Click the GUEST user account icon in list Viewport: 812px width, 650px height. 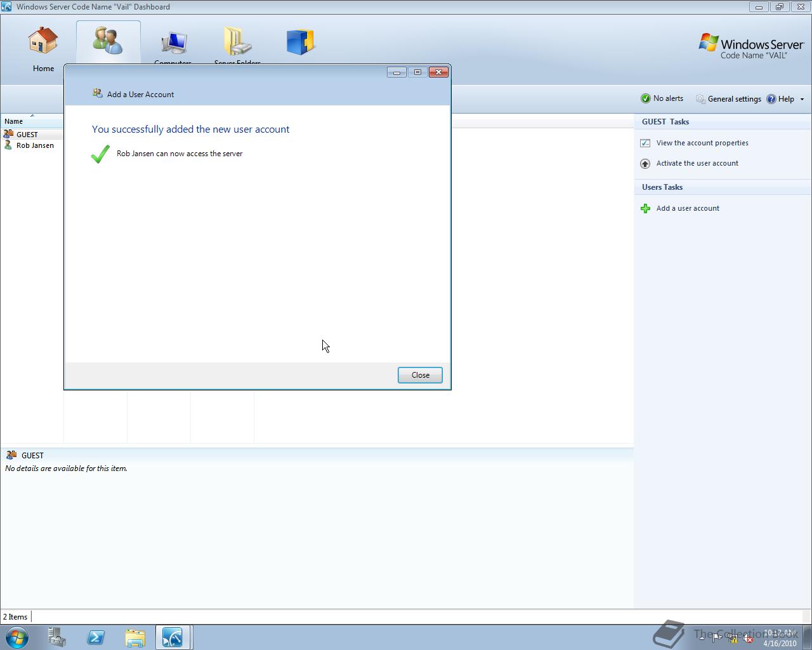pos(8,134)
